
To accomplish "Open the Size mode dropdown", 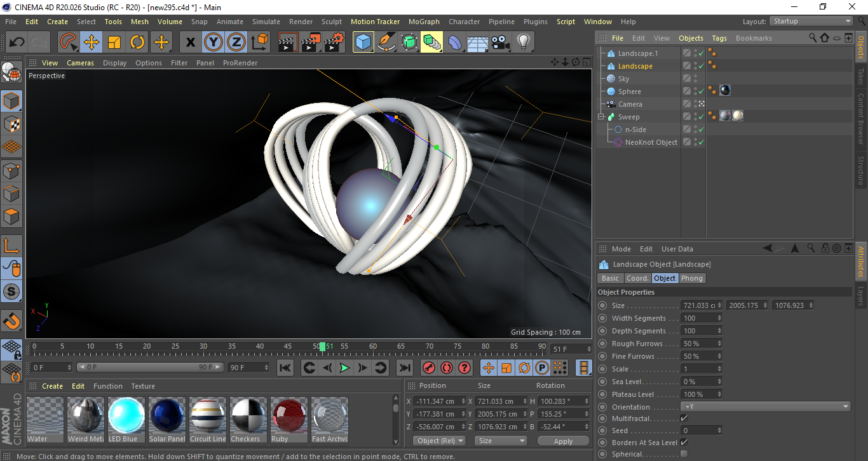I will (x=501, y=441).
